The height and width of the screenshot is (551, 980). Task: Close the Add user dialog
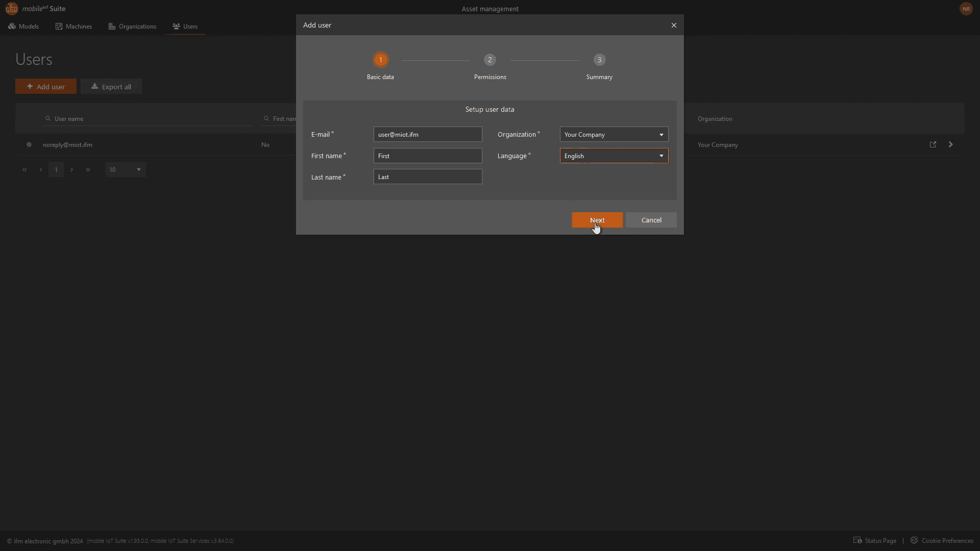pos(674,25)
